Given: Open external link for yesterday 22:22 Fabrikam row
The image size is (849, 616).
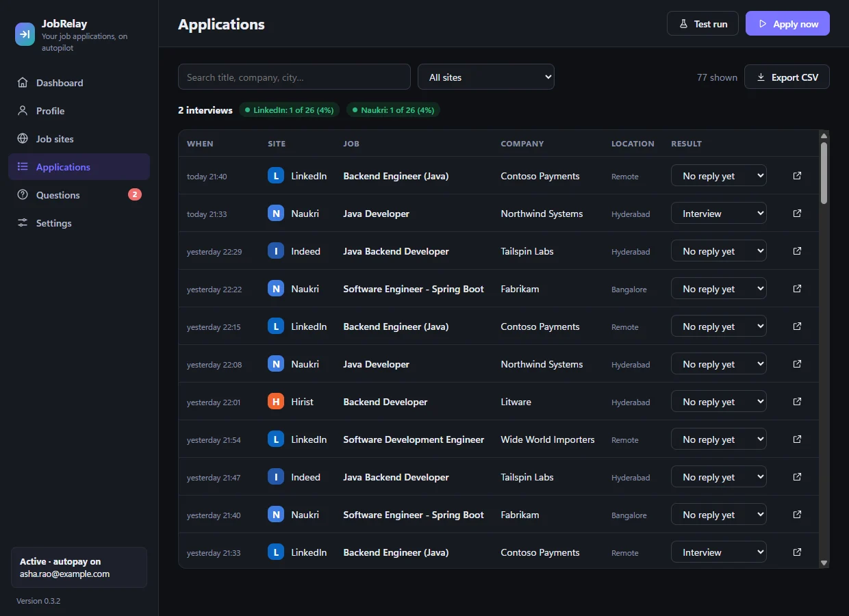Looking at the screenshot, I should (797, 289).
